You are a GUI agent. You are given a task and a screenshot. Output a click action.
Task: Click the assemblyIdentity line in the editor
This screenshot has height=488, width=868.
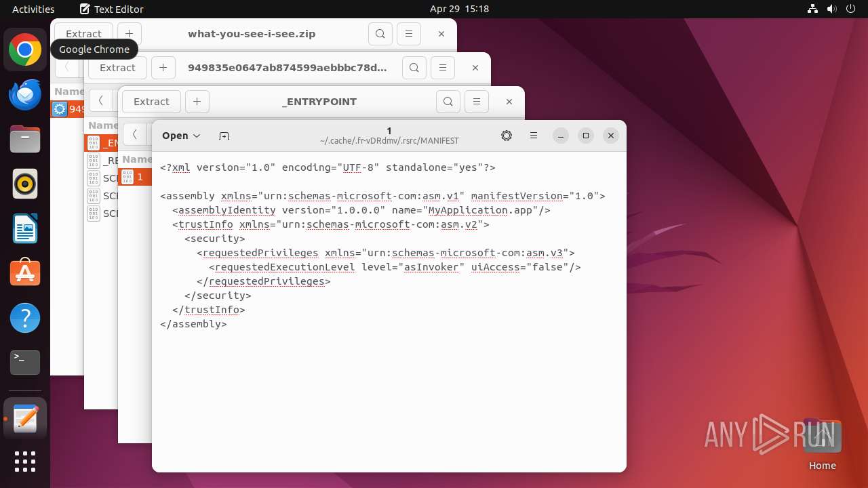[x=361, y=210]
